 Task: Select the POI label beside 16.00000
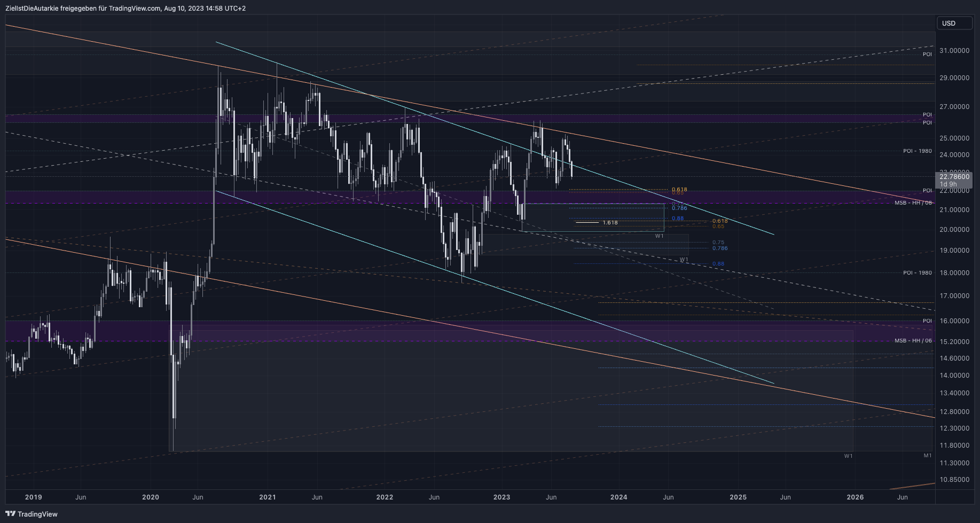pyautogui.click(x=927, y=321)
